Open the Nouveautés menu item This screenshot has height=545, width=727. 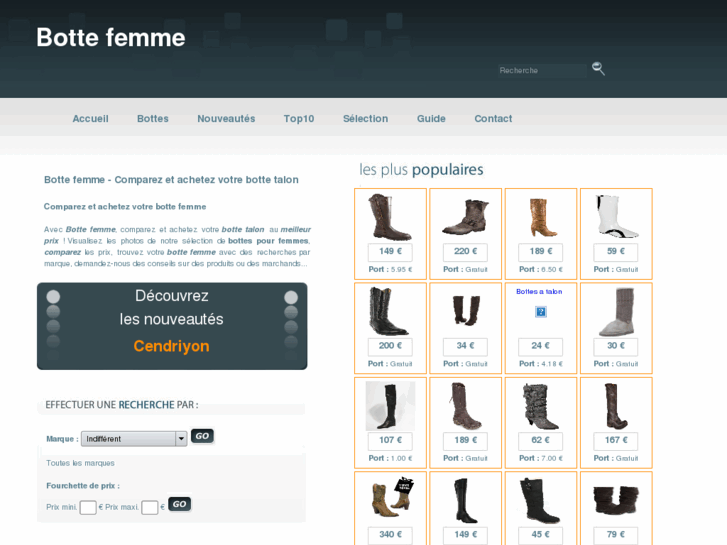[x=226, y=119]
